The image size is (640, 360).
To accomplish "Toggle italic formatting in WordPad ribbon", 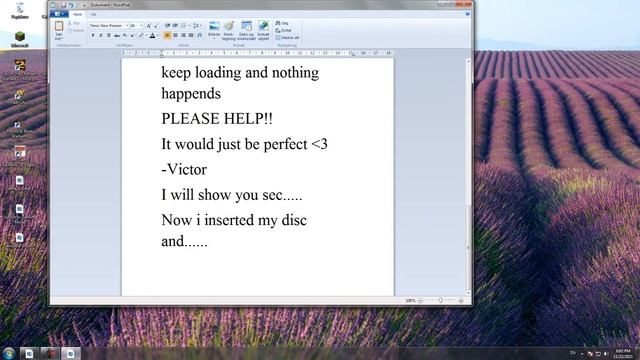I will (101, 36).
